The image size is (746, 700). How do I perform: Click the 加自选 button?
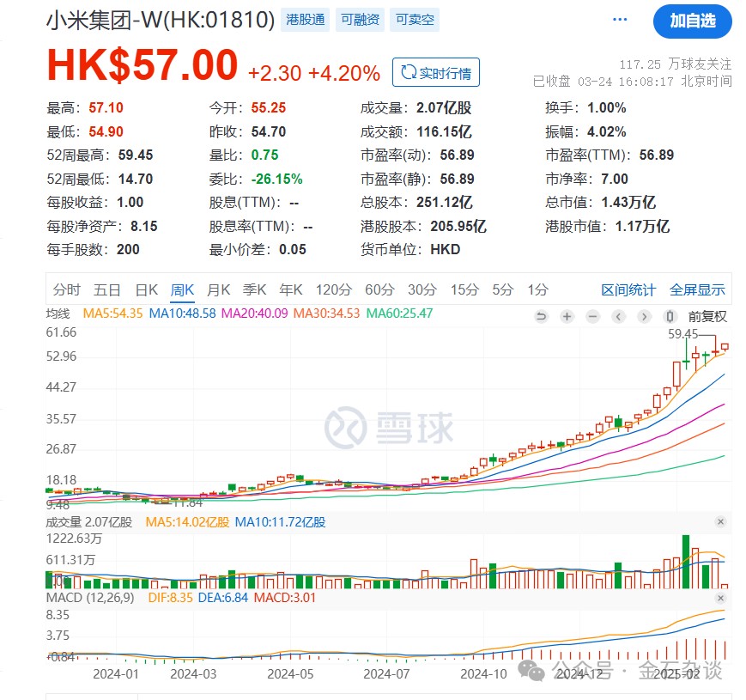[693, 21]
